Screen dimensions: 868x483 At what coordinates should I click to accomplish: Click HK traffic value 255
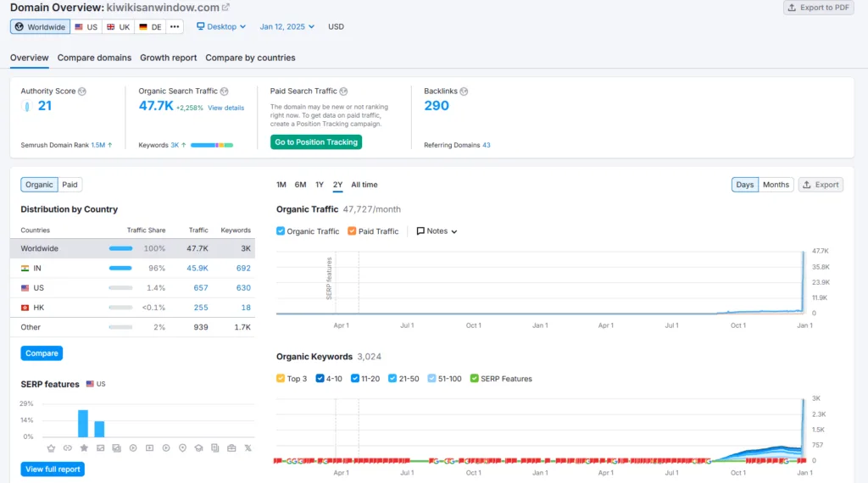pyautogui.click(x=200, y=308)
